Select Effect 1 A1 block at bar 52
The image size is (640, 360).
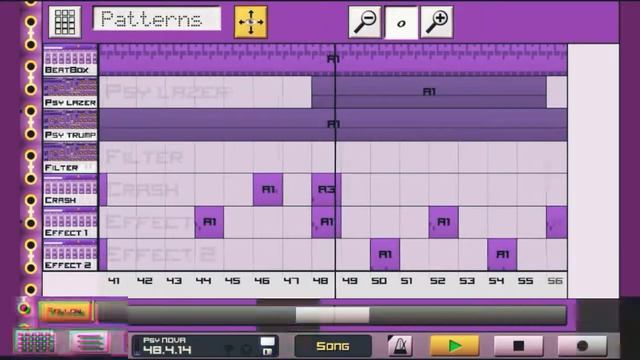coord(443,222)
